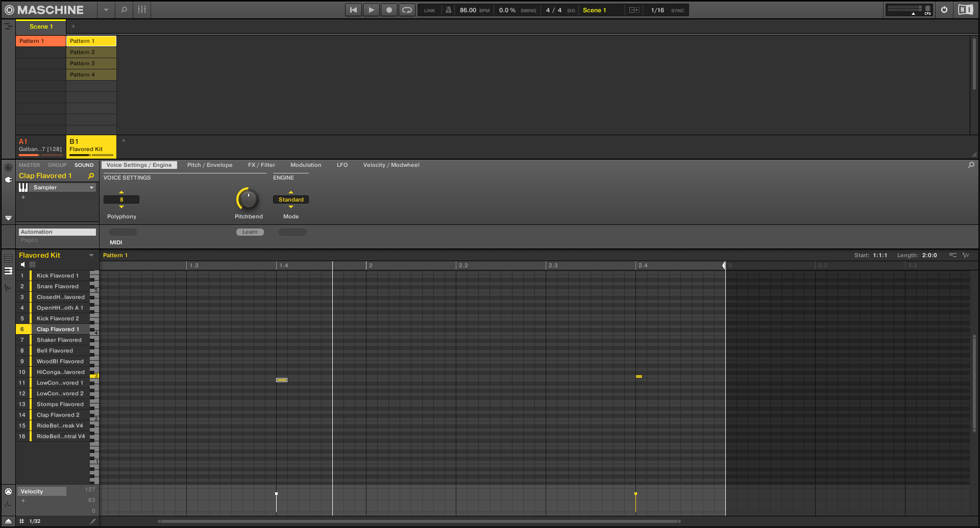Open the mixer view icon
This screenshot has width=980, height=528.
click(x=142, y=10)
